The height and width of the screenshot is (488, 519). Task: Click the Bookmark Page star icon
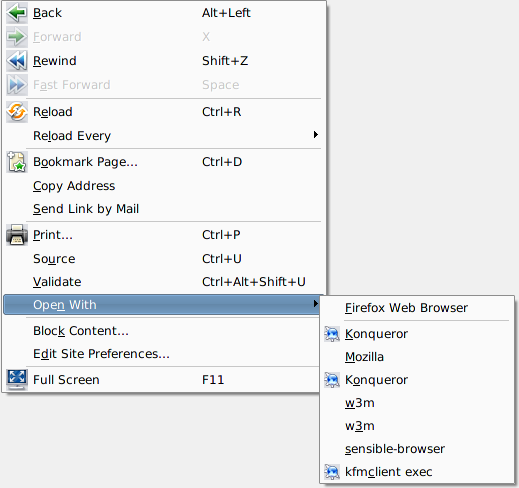click(17, 162)
